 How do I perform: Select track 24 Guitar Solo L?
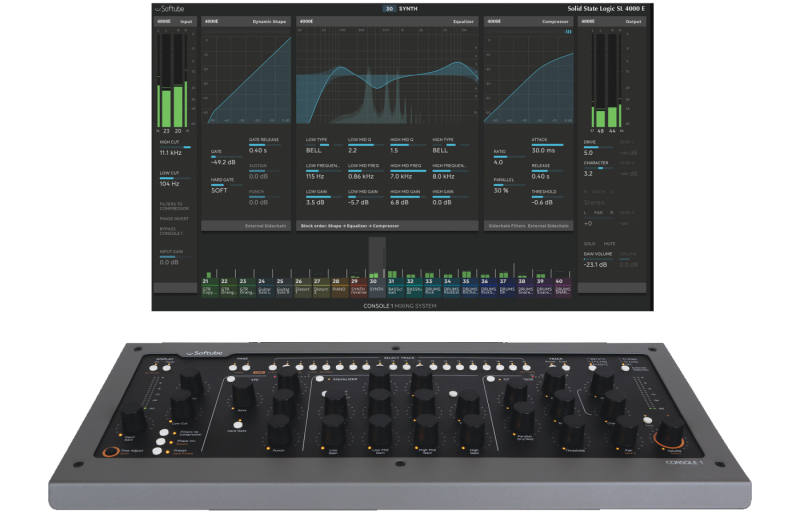[x=265, y=287]
